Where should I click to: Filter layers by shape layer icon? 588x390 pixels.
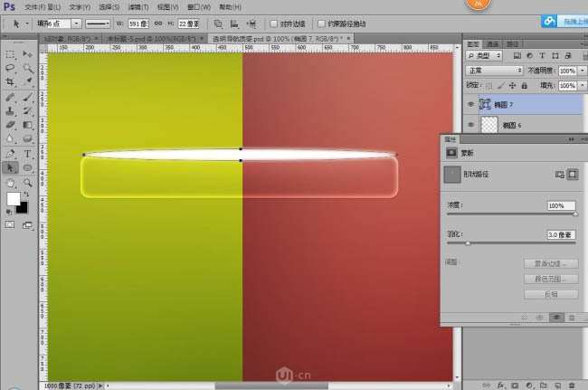click(555, 56)
